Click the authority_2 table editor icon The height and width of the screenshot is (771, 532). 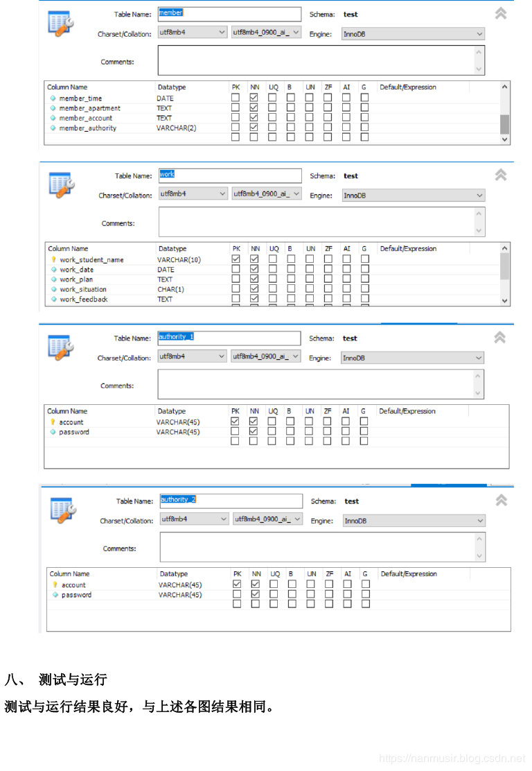(x=63, y=510)
